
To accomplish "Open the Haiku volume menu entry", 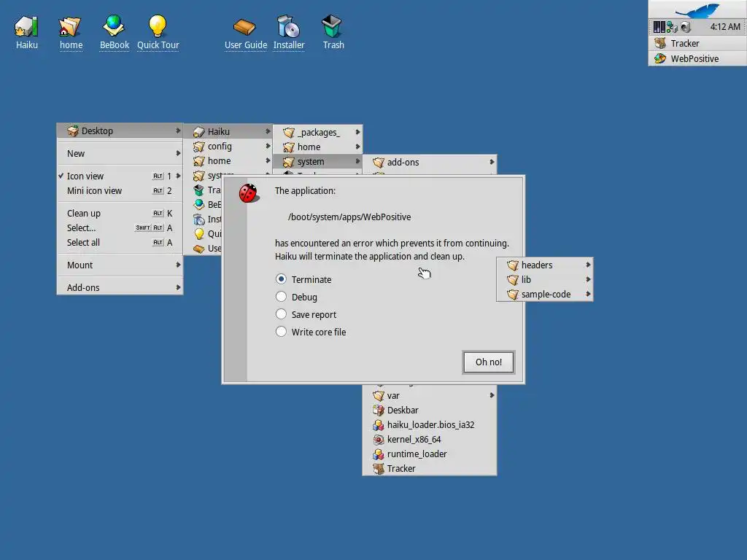I will pyautogui.click(x=228, y=131).
